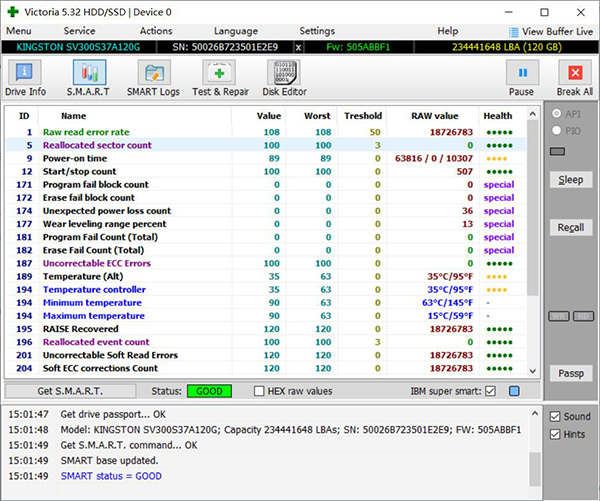Open SMART Logs from the toolbar
The width and height of the screenshot is (600, 501).
click(x=153, y=75)
